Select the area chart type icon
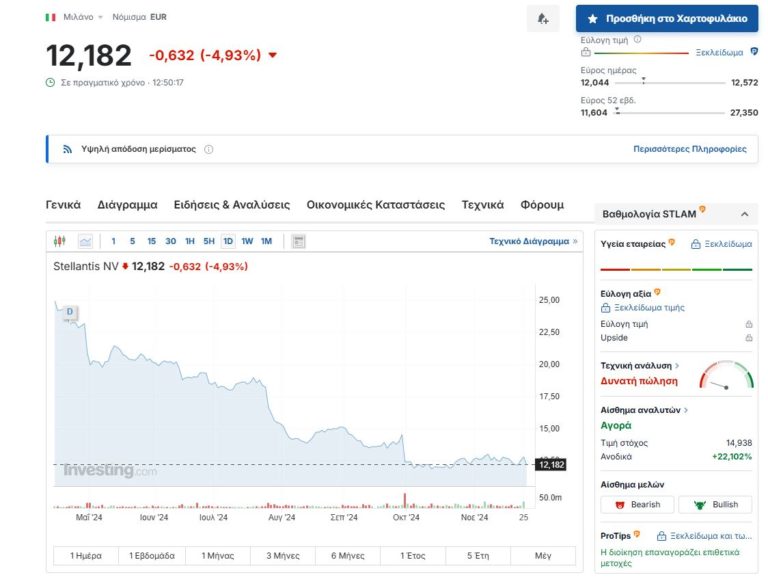 tap(85, 241)
